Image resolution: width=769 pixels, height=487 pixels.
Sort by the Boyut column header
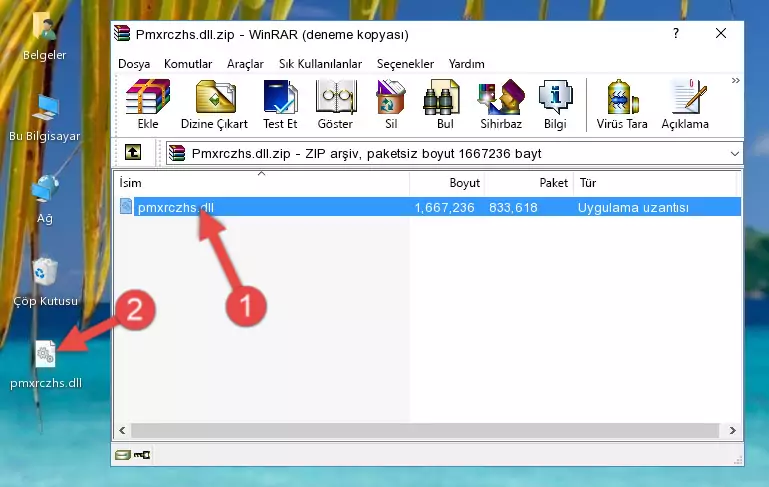447,182
